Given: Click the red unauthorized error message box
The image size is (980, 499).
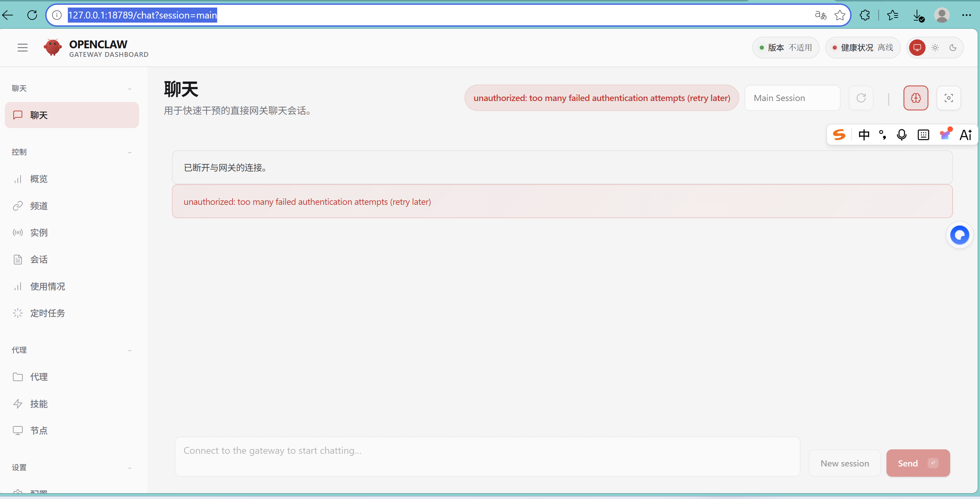Looking at the screenshot, I should click(x=562, y=202).
